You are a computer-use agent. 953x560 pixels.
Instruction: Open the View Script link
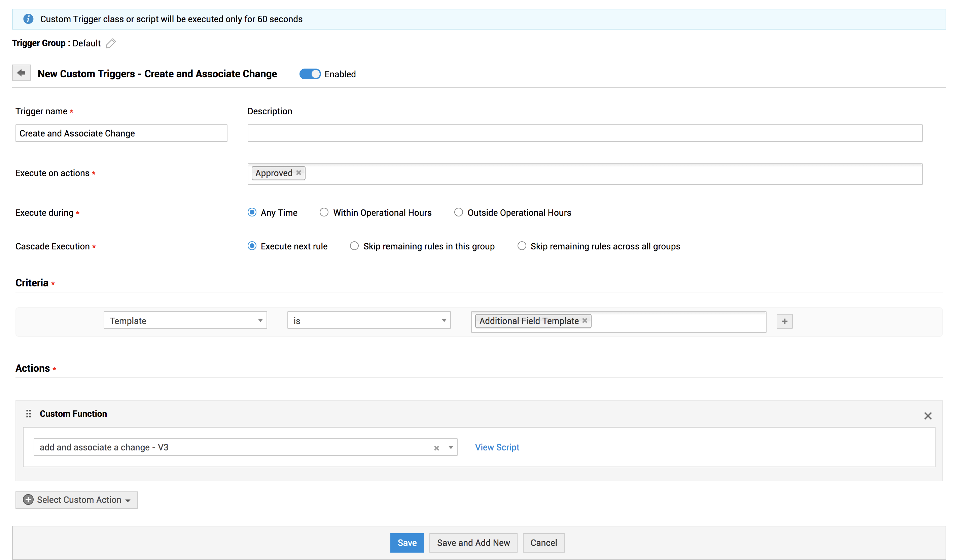click(x=497, y=447)
